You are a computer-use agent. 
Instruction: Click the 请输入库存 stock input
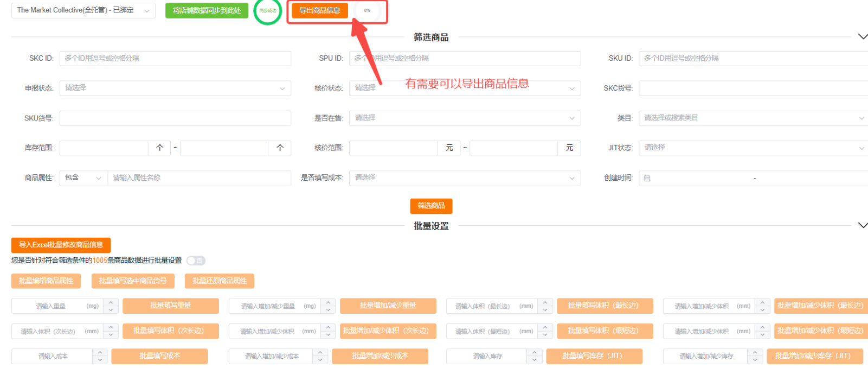[x=487, y=357]
